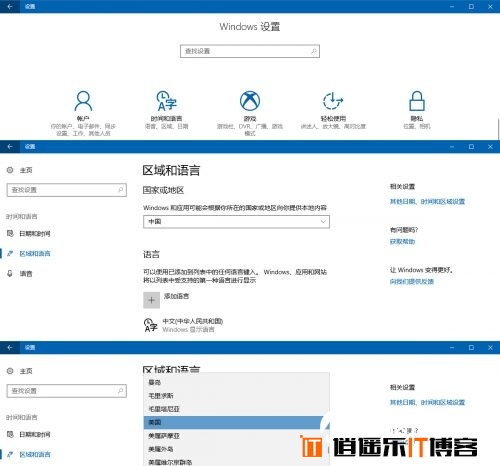This screenshot has height=466, width=500.
Task: Choose 美属外岛 in the open country list
Action: tap(236, 449)
